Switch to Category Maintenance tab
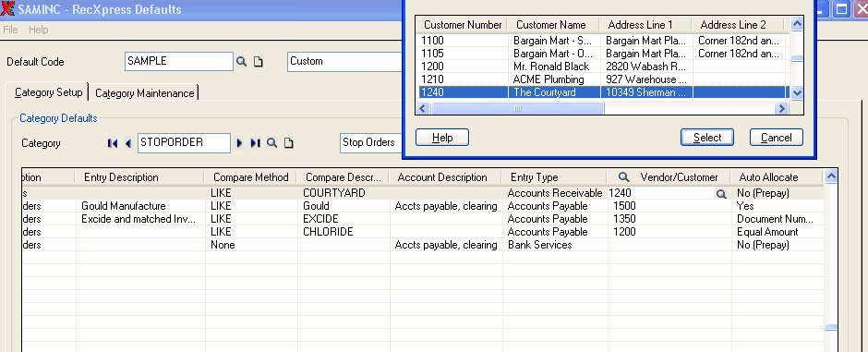This screenshot has height=352, width=868. click(x=144, y=93)
